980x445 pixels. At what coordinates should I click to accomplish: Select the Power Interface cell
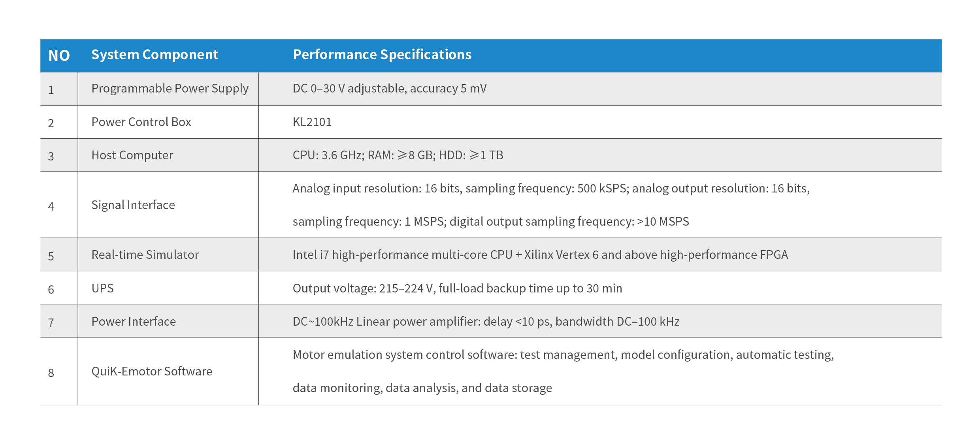pyautogui.click(x=134, y=322)
